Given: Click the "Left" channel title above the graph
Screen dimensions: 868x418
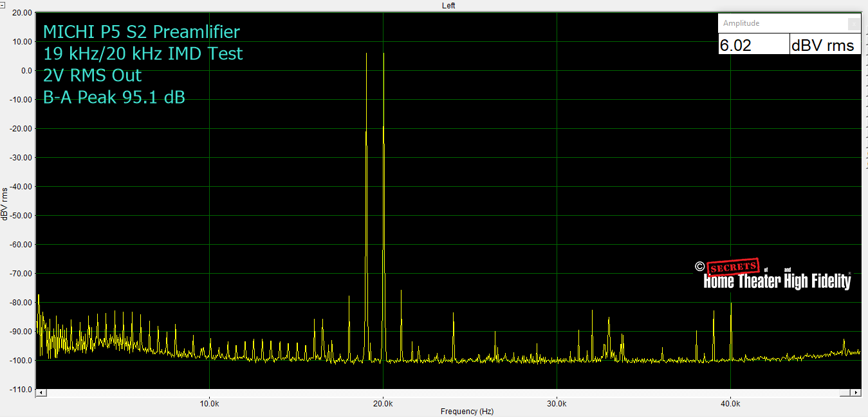Looking at the screenshot, I should click(448, 5).
